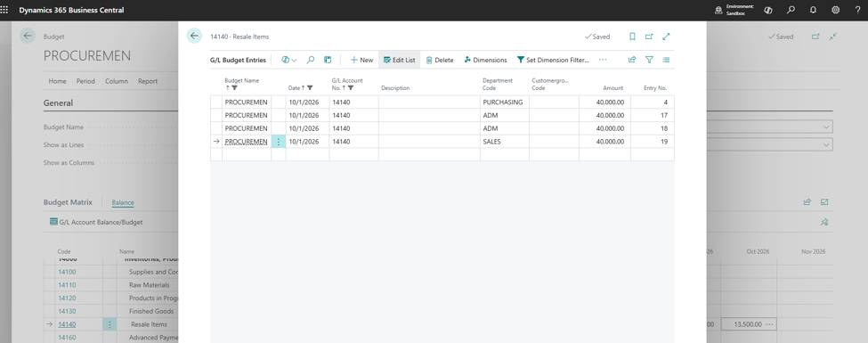Screen dimensions: 868x343
Task: Open account 14100 link
Action: [x=67, y=272]
